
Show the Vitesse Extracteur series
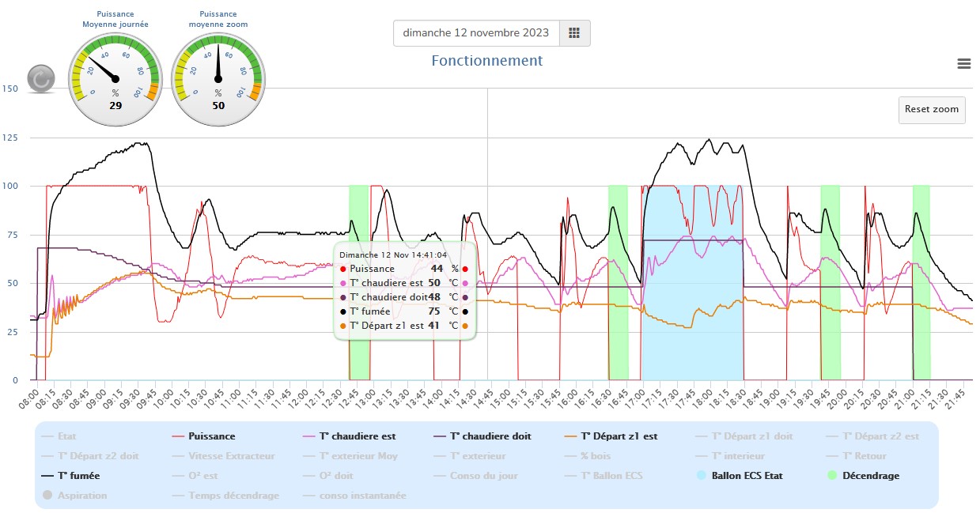pyautogui.click(x=222, y=456)
